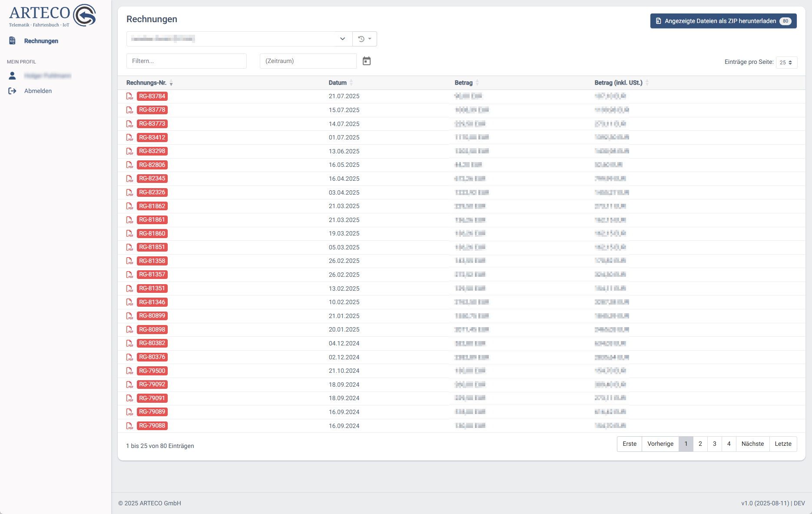Viewport: 812px width, 514px height.
Task: Jump to page 4 in pagination
Action: (729, 444)
